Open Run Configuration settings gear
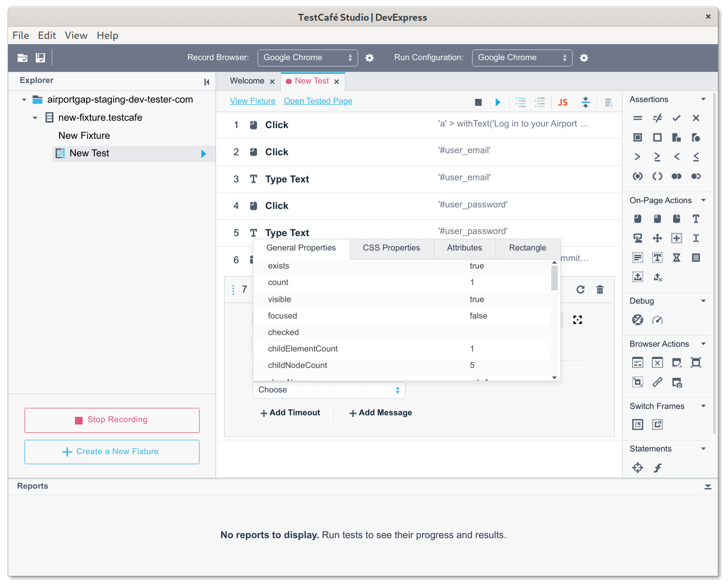Screen dimensions: 728x586 point(584,58)
